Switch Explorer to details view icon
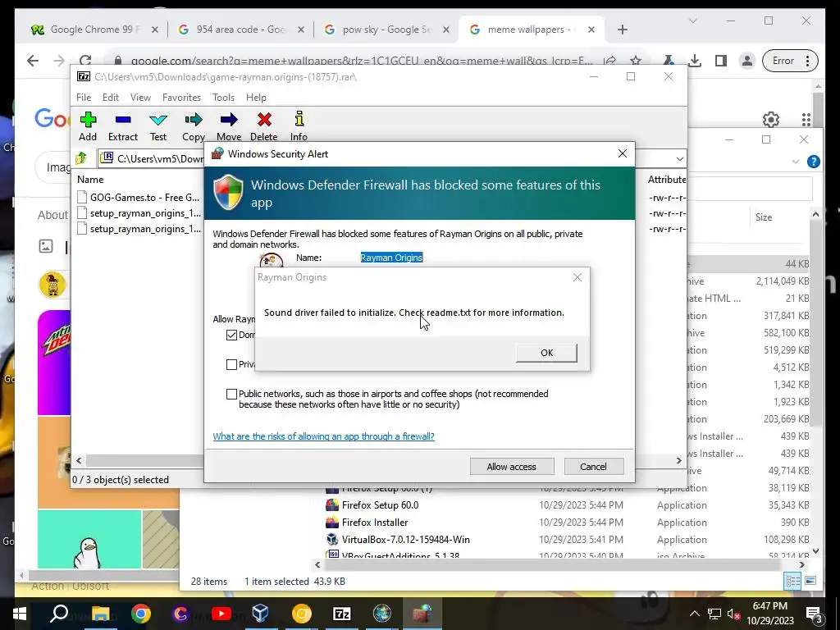The height and width of the screenshot is (630, 840). [x=793, y=581]
